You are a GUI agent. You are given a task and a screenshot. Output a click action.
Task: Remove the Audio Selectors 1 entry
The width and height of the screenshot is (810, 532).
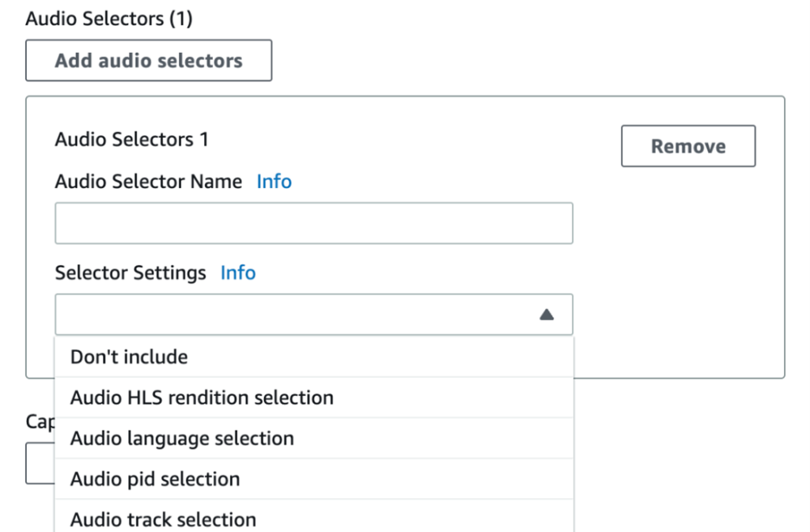point(687,145)
